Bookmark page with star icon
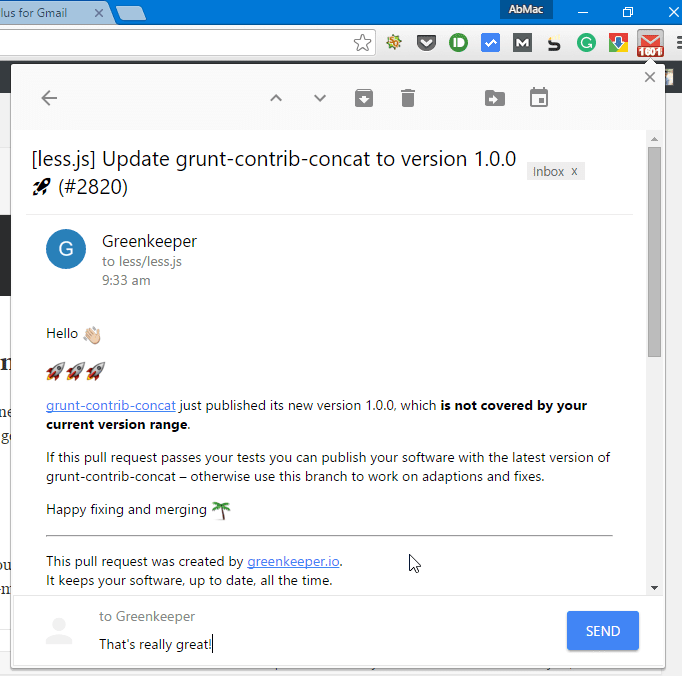Screen dimensions: 682x676 click(x=362, y=43)
